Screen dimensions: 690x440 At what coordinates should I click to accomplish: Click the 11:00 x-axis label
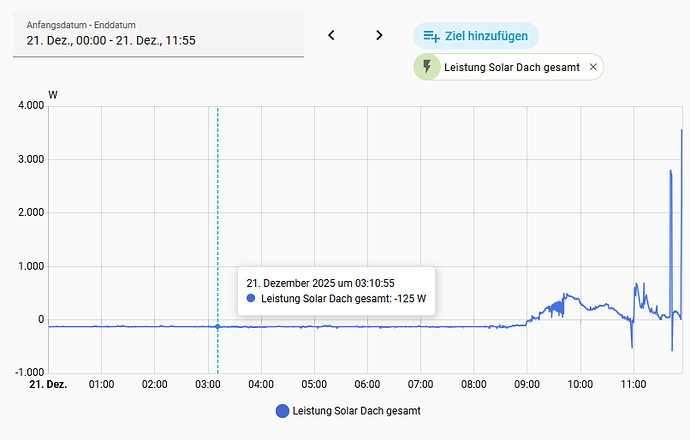[633, 385]
